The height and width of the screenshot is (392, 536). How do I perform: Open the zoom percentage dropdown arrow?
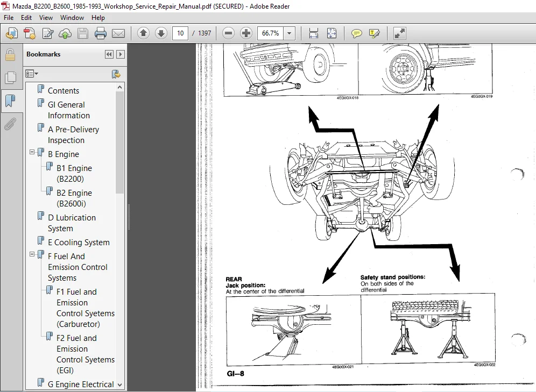click(x=289, y=33)
